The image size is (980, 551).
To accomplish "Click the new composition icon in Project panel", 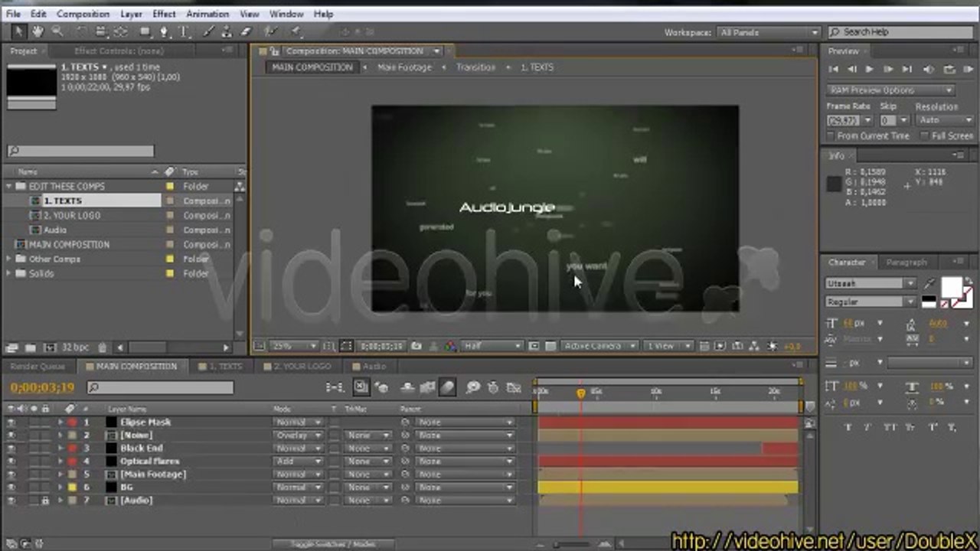I will point(49,347).
